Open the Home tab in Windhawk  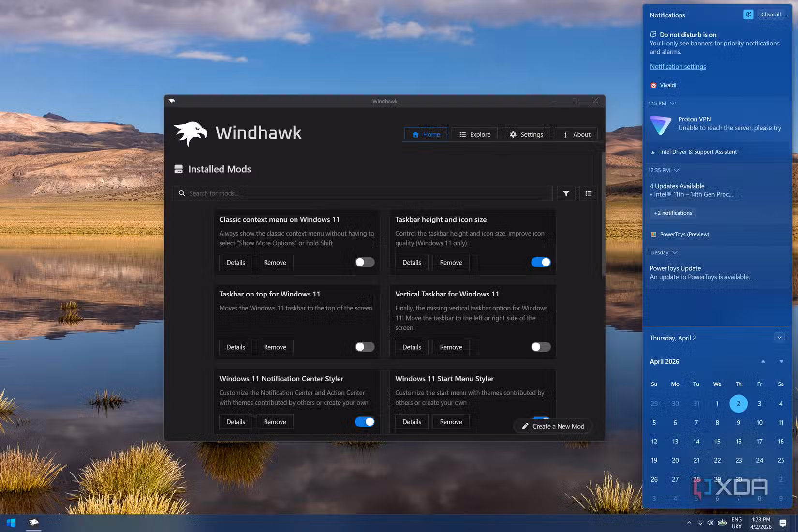click(x=426, y=134)
